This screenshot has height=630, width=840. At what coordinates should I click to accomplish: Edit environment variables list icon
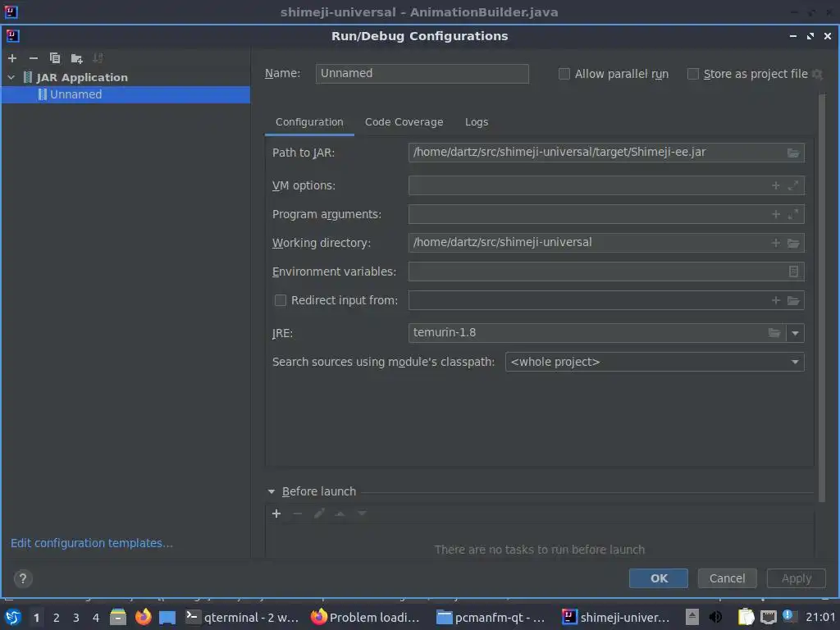point(793,272)
